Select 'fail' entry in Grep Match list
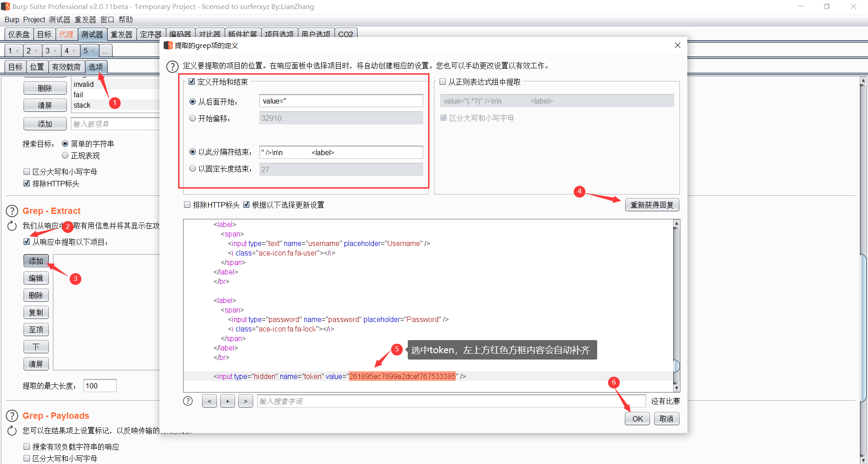Screen dimensions: 868x464 click(x=79, y=95)
